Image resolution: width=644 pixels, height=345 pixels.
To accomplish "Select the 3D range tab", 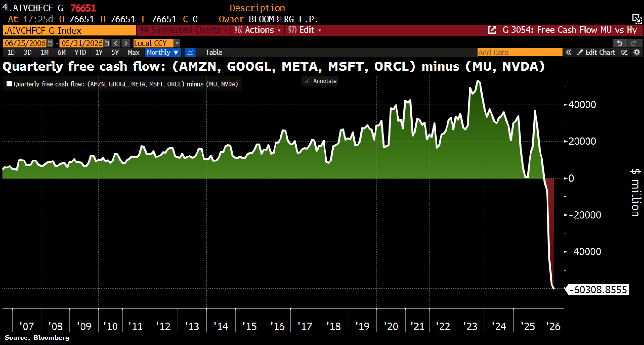I will pyautogui.click(x=28, y=52).
